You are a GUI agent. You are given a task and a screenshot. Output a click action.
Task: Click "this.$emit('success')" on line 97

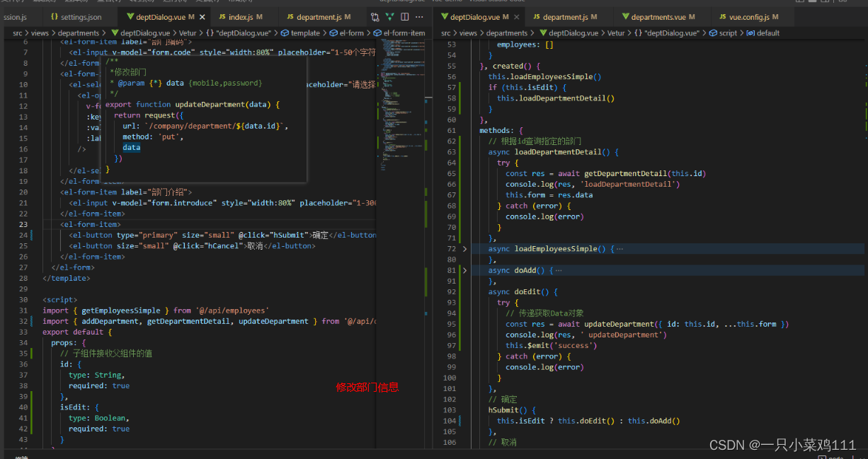pos(552,346)
